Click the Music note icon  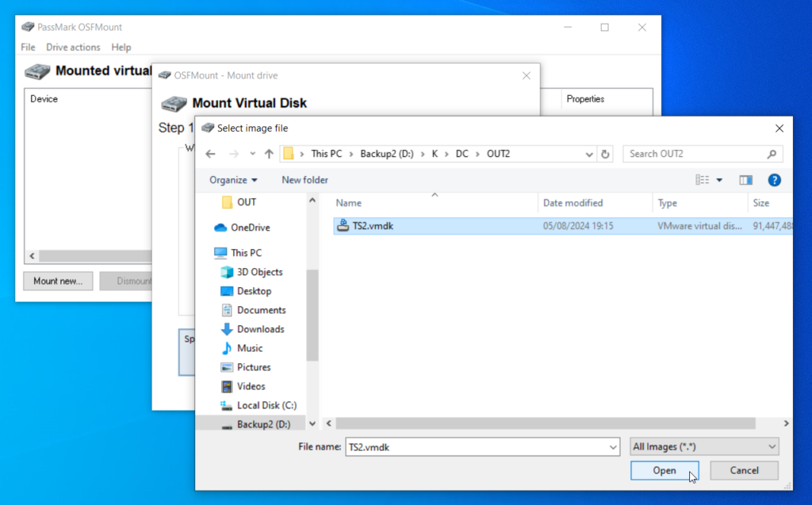pos(226,349)
